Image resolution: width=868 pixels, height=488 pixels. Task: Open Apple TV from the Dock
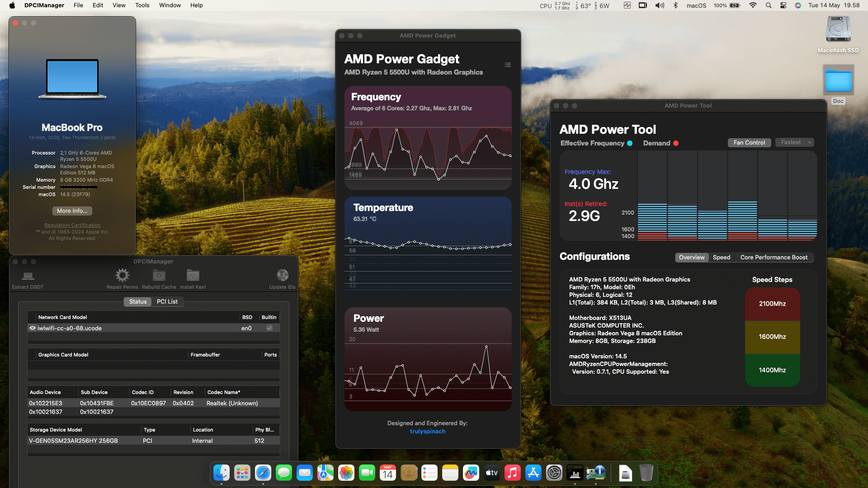click(x=492, y=473)
